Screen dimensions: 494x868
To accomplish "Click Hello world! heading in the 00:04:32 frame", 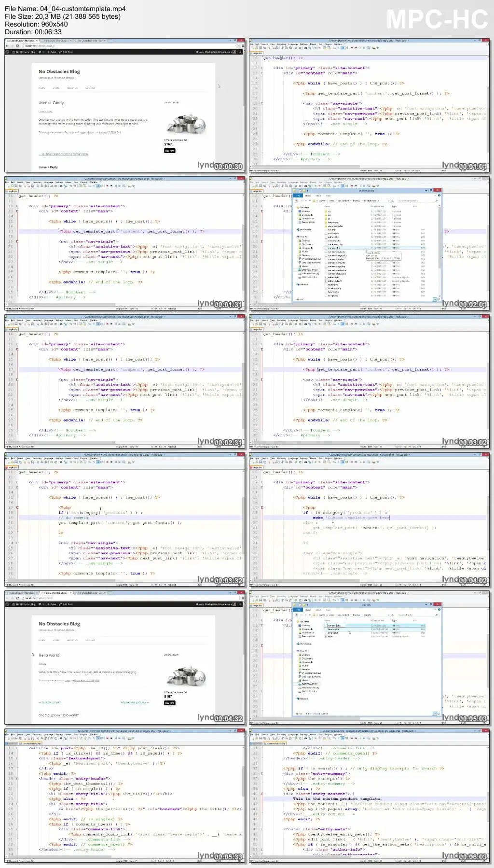I will pyautogui.click(x=49, y=655).
